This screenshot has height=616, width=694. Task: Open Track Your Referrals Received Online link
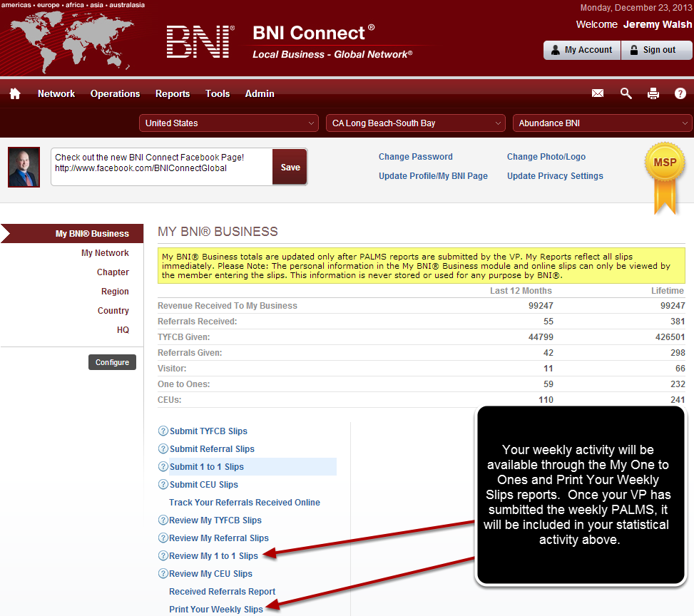245,502
